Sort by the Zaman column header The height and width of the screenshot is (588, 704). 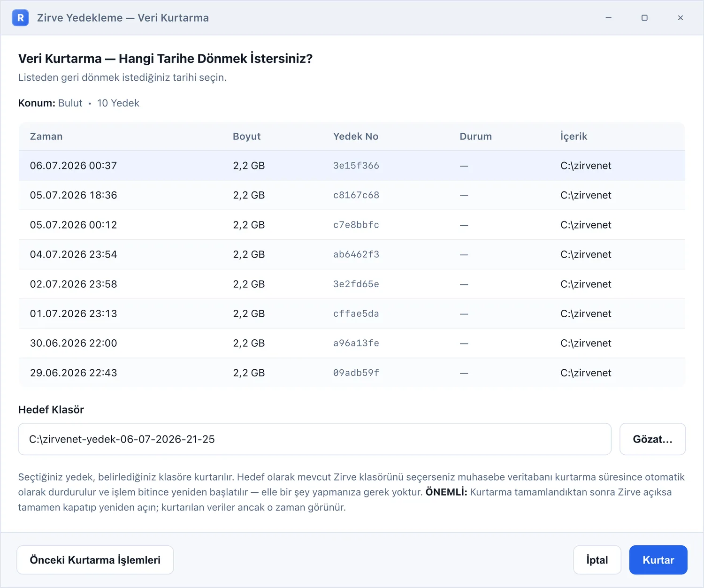[46, 137]
